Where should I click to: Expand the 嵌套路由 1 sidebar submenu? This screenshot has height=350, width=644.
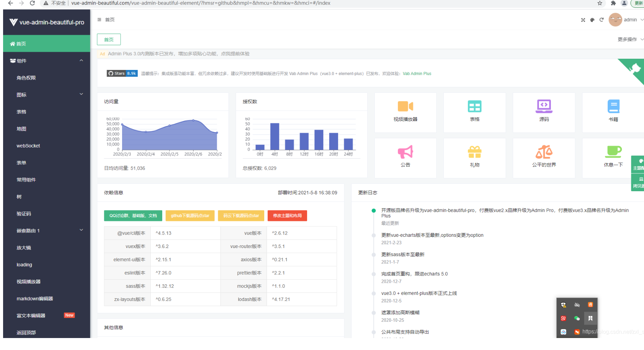[47, 231]
